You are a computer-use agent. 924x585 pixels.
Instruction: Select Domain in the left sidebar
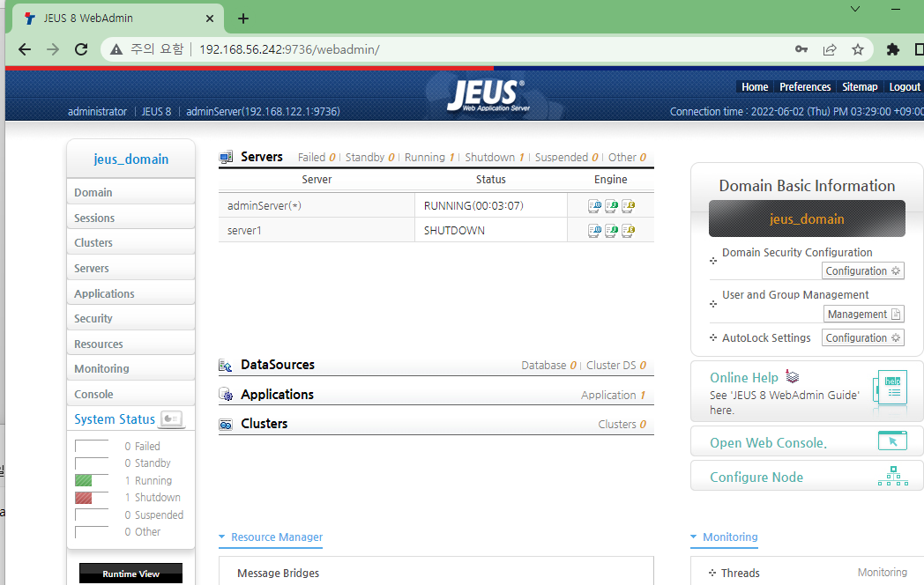pos(130,193)
